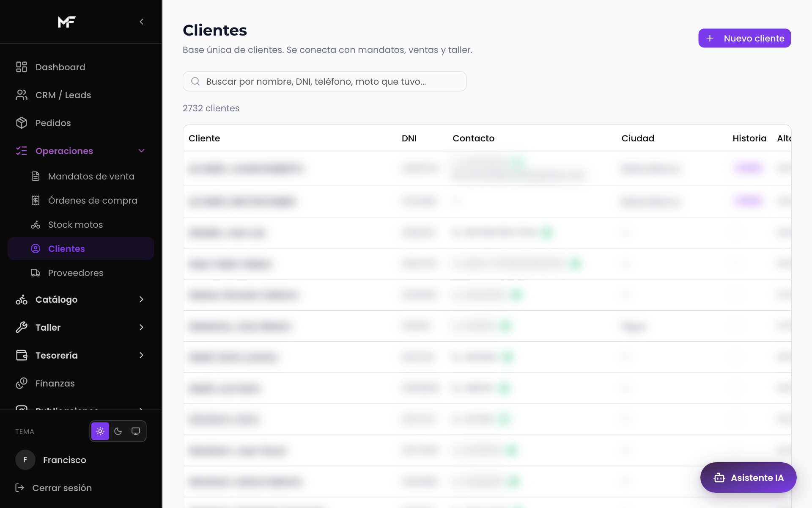This screenshot has width=812, height=508.
Task: Click the Órdenes de compra receipt icon
Action: 36,200
